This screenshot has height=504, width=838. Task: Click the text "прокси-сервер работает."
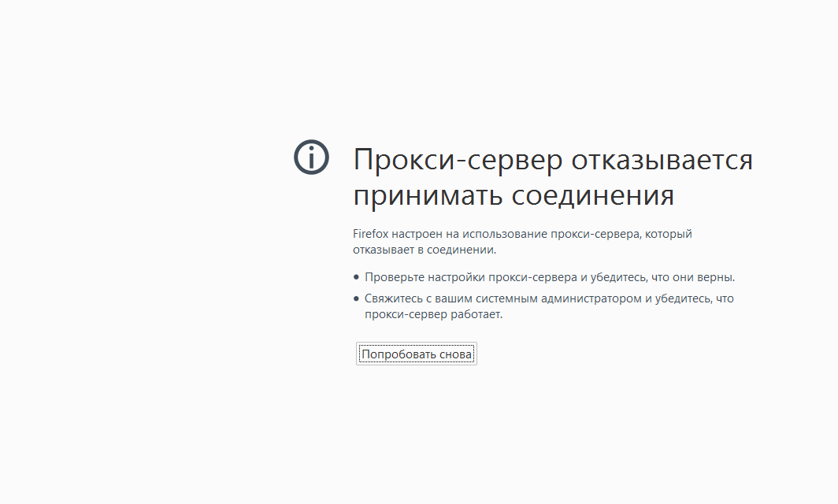(x=432, y=314)
